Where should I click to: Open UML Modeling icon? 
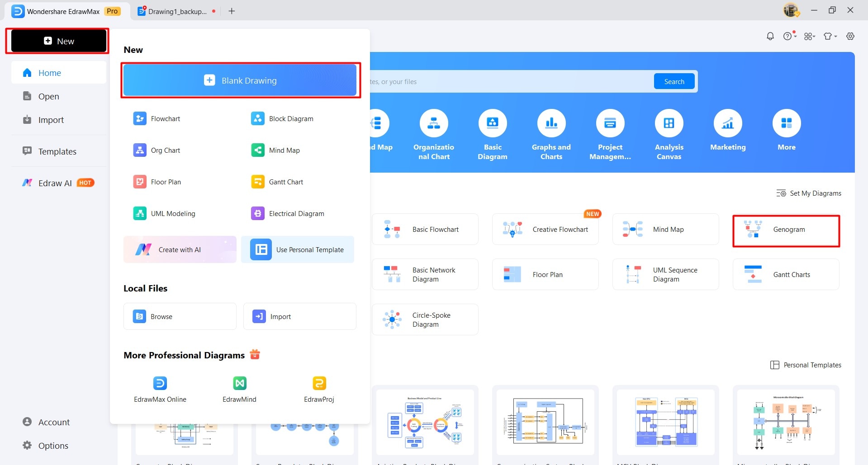point(140,213)
